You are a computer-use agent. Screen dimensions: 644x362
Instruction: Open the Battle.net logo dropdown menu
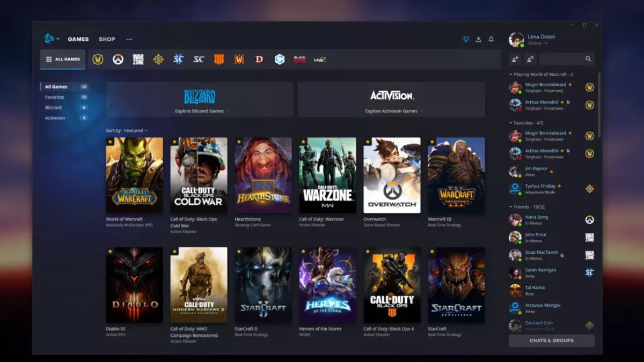pos(52,39)
